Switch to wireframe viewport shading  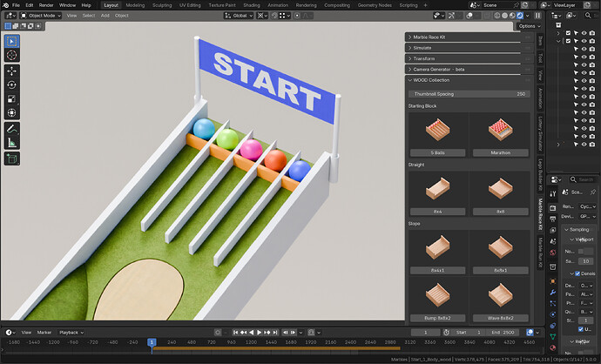tap(497, 16)
